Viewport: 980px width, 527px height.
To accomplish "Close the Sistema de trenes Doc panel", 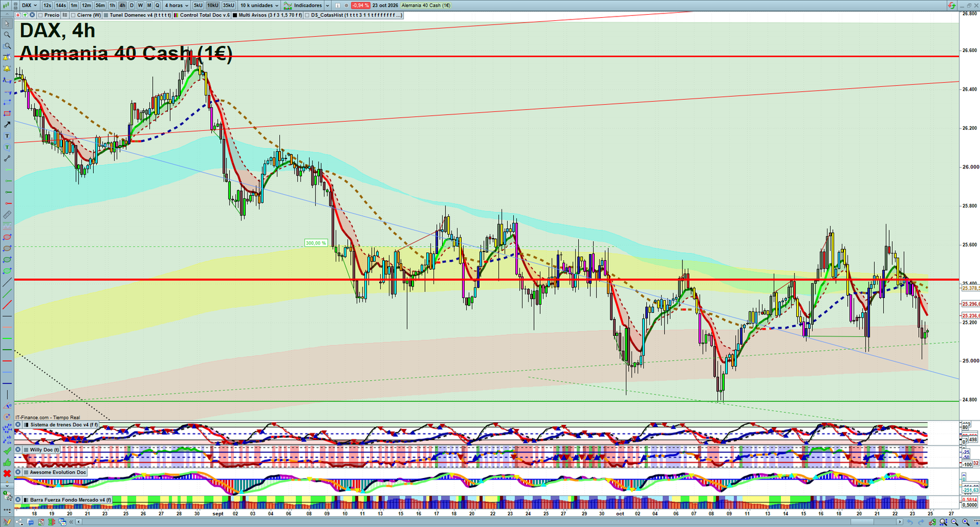I will 18,425.
